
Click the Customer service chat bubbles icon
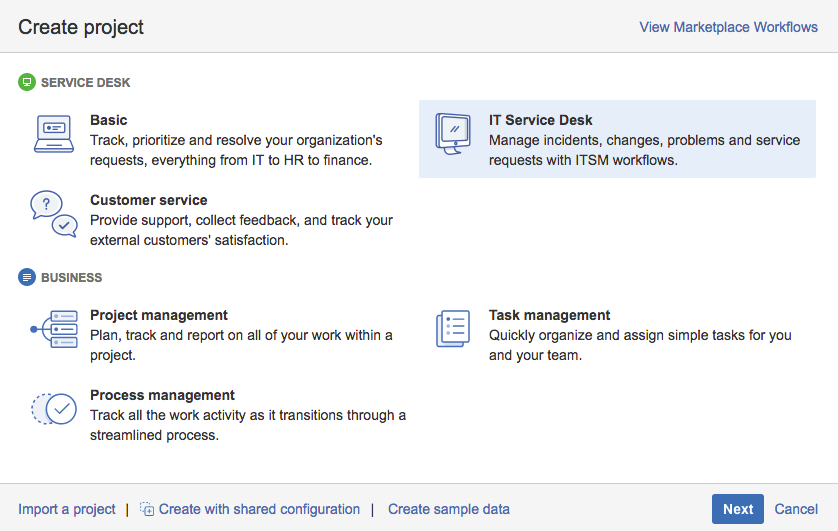pos(54,214)
